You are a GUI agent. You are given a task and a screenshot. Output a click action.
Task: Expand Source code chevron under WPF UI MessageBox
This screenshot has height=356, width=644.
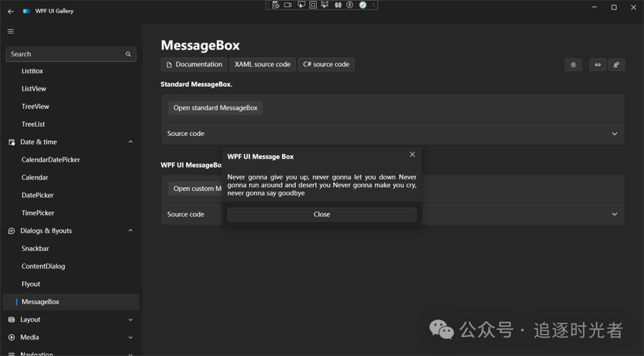(615, 214)
